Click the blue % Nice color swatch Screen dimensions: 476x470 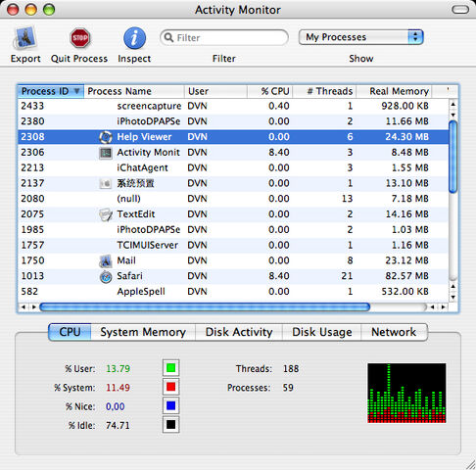point(170,405)
